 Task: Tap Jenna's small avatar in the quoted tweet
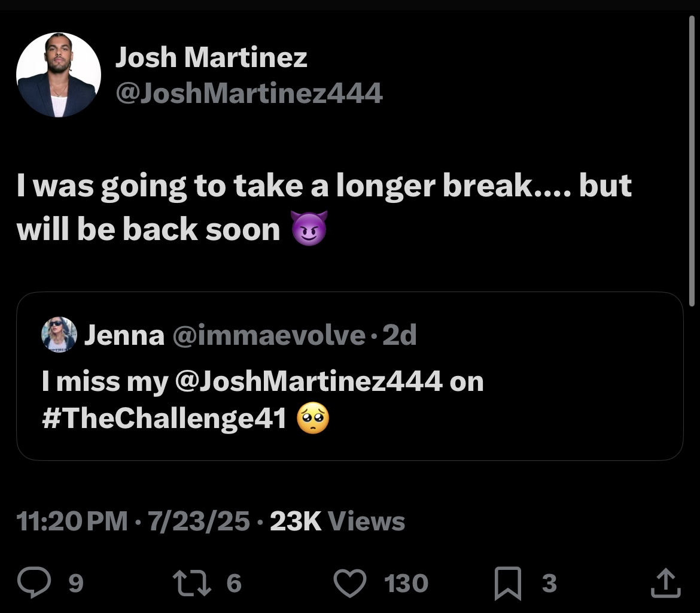[59, 335]
